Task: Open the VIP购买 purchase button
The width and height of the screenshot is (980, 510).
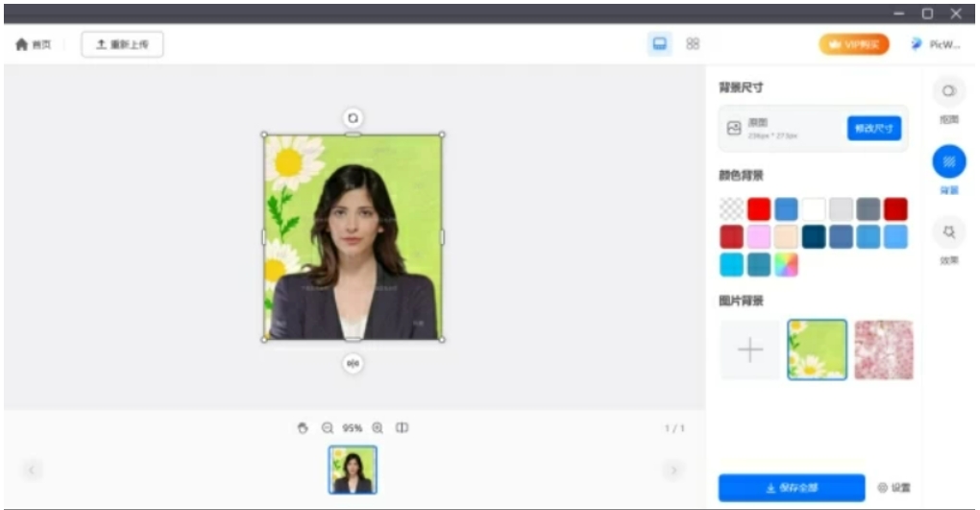Action: 854,44
